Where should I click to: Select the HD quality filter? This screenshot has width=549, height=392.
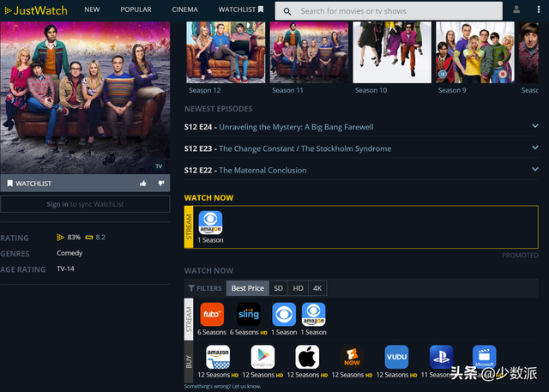pos(298,288)
